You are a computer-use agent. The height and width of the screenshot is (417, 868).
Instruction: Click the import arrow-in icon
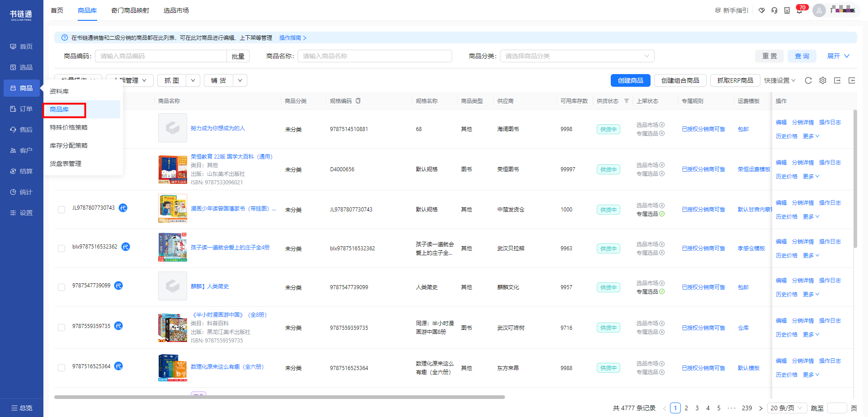852,80
